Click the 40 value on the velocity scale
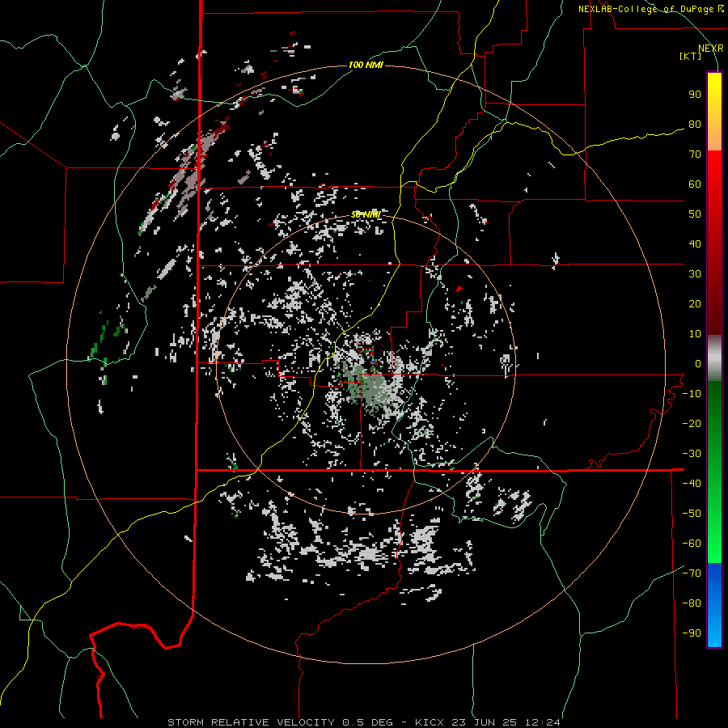 [695, 244]
